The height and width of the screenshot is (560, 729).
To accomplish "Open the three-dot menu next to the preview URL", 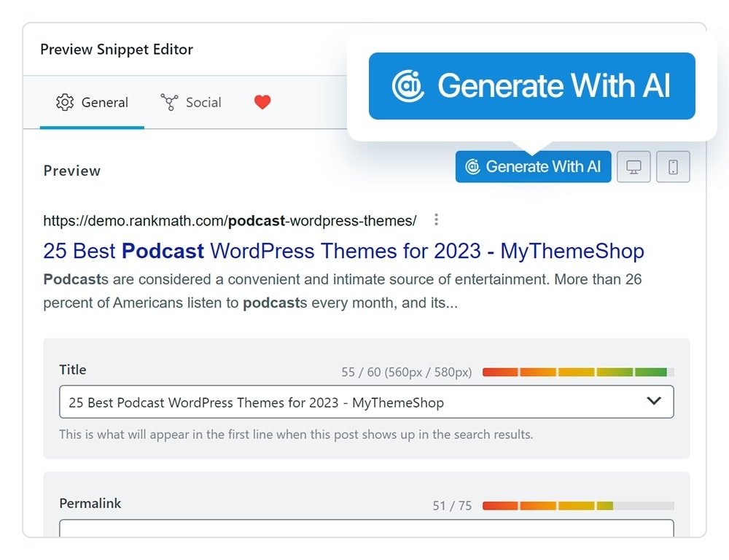I will tap(435, 219).
